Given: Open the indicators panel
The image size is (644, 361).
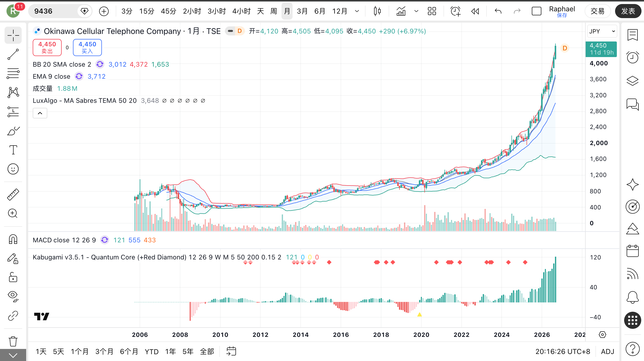Looking at the screenshot, I should click(401, 11).
